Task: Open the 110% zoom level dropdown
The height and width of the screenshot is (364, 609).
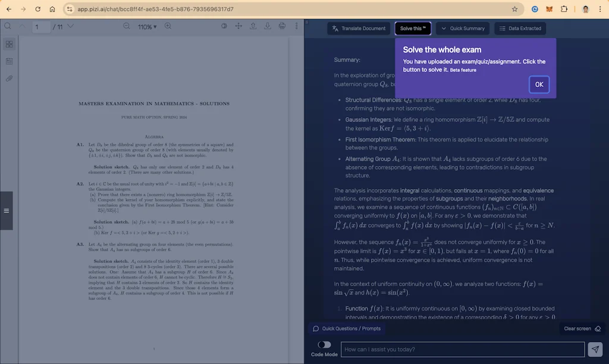Action: pyautogui.click(x=147, y=27)
